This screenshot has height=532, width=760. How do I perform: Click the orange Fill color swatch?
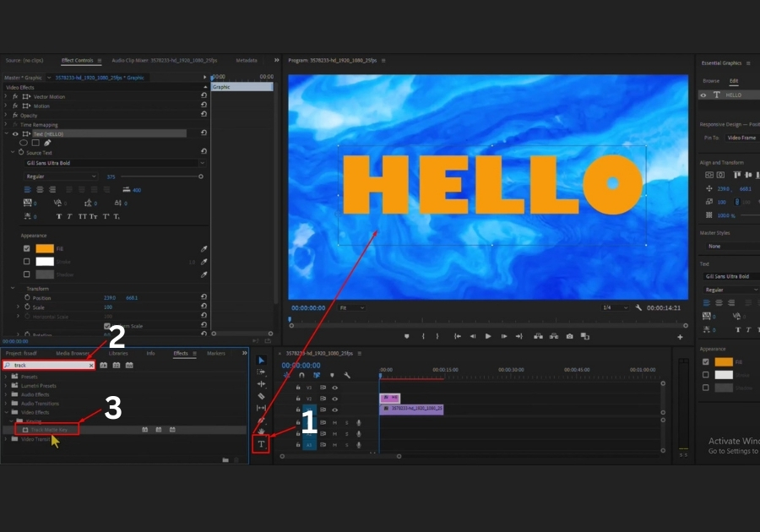[x=44, y=249]
